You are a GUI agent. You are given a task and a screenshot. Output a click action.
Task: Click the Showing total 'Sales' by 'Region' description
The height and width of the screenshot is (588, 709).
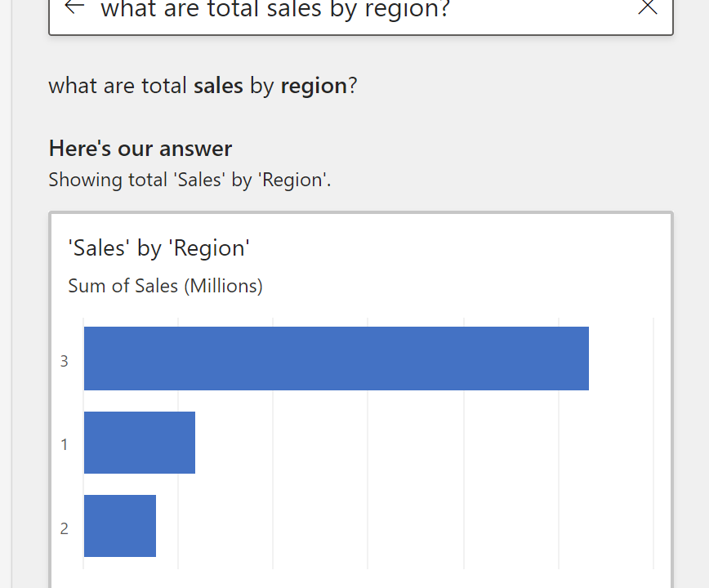[x=190, y=180]
